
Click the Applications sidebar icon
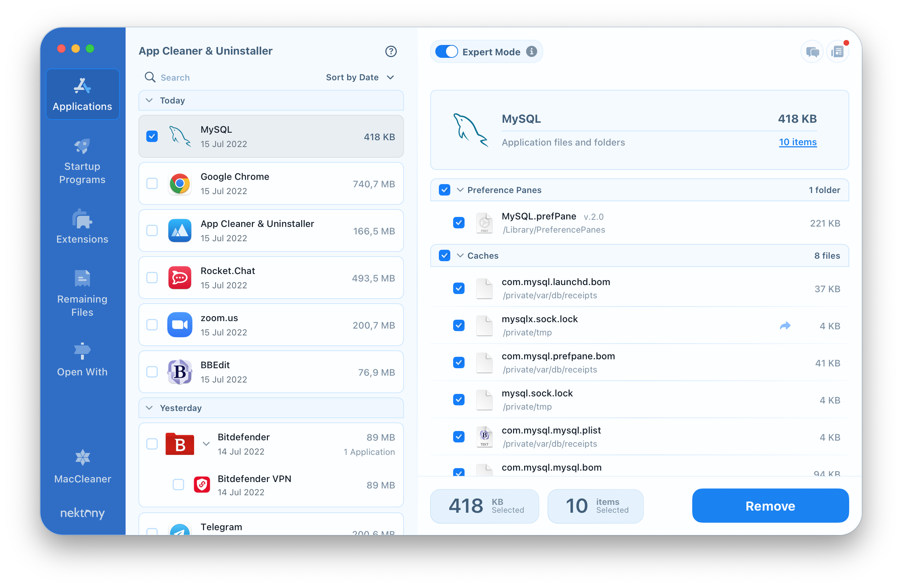pyautogui.click(x=81, y=92)
